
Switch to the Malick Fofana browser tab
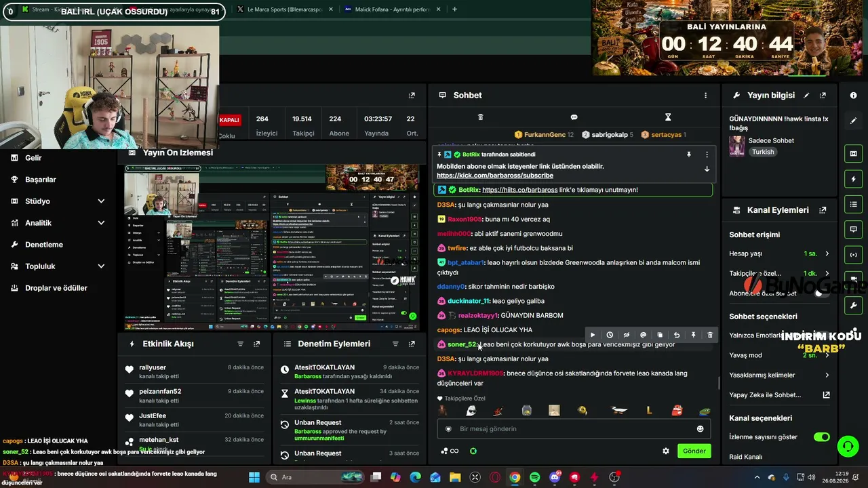(393, 9)
